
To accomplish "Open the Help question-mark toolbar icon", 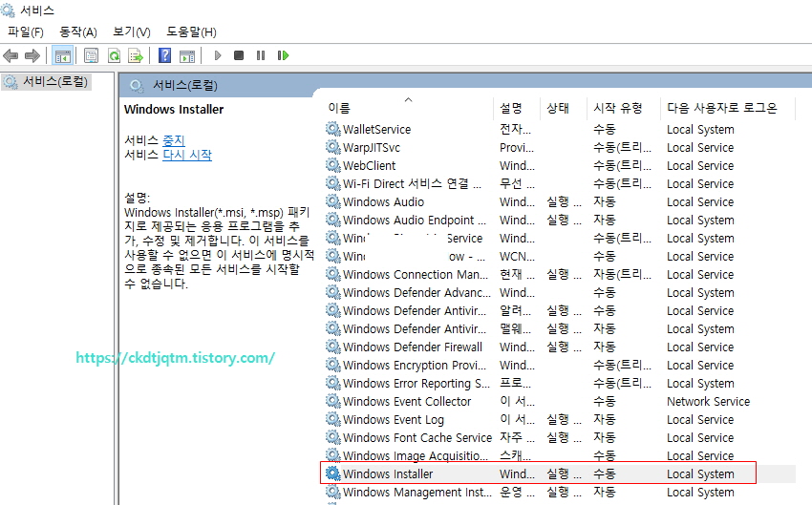I will pos(164,55).
